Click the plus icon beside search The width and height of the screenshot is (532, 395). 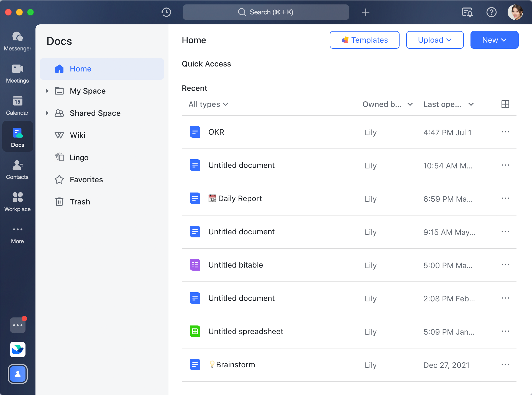click(x=366, y=12)
